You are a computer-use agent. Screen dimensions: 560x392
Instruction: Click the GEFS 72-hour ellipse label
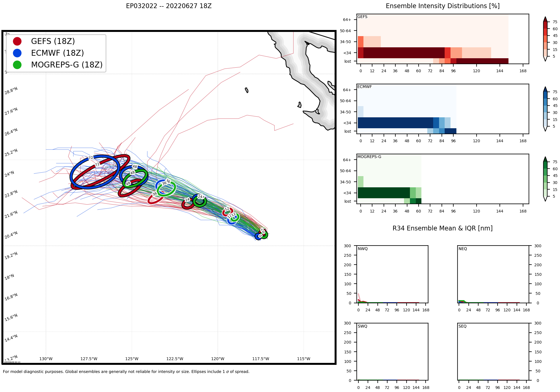click(97, 165)
